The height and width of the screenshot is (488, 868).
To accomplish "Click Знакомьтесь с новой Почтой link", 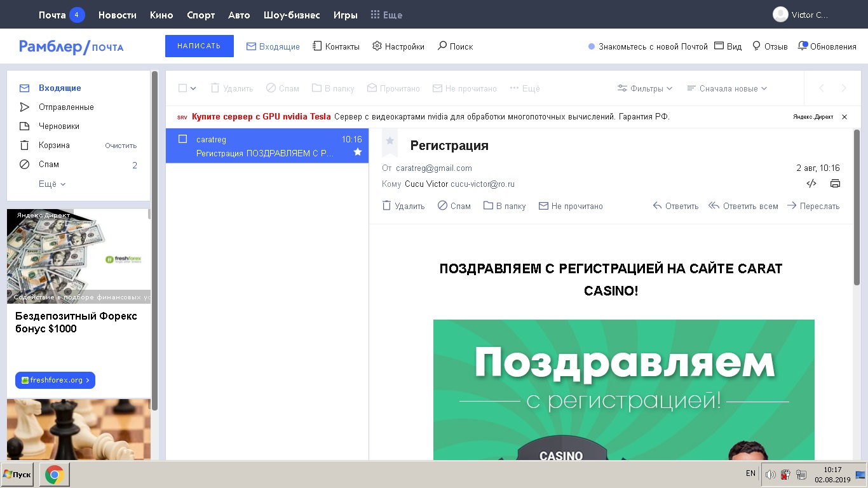I will (648, 46).
